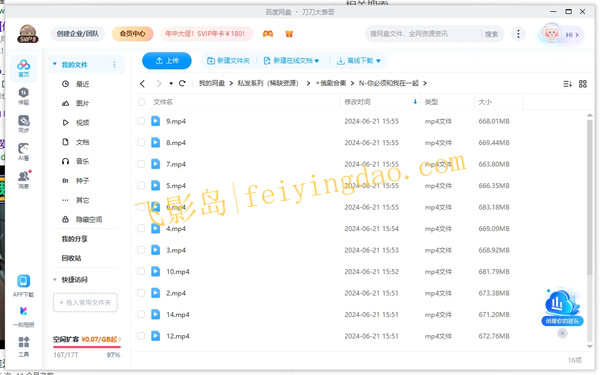
Task: Collapse the 我的文件 tree section
Action: pyautogui.click(x=55, y=64)
